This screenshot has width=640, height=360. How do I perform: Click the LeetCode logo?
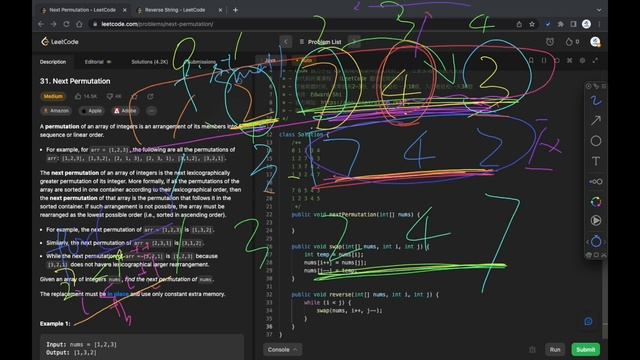point(60,42)
